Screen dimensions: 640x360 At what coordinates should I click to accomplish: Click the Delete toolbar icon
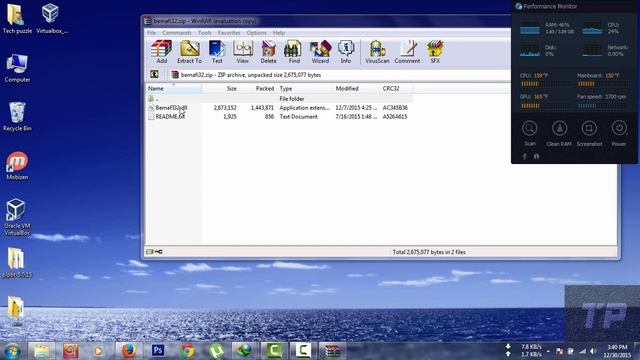[268, 52]
